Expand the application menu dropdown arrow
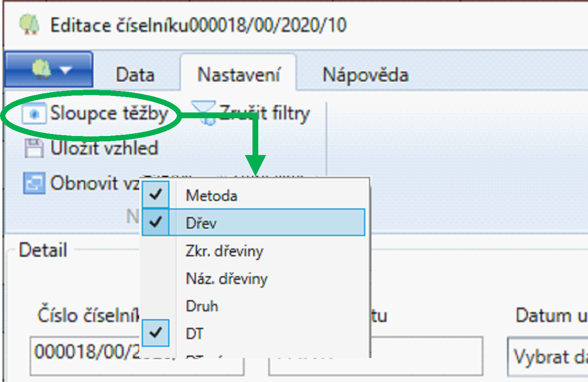The width and height of the screenshot is (588, 382). pos(66,70)
